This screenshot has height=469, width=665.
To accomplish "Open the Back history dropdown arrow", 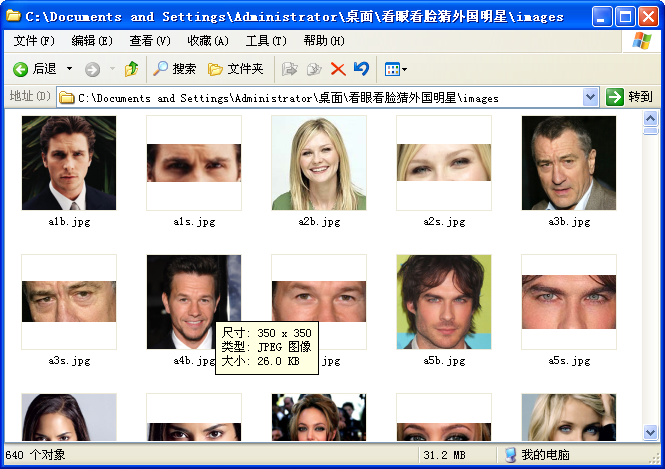I will (70, 69).
